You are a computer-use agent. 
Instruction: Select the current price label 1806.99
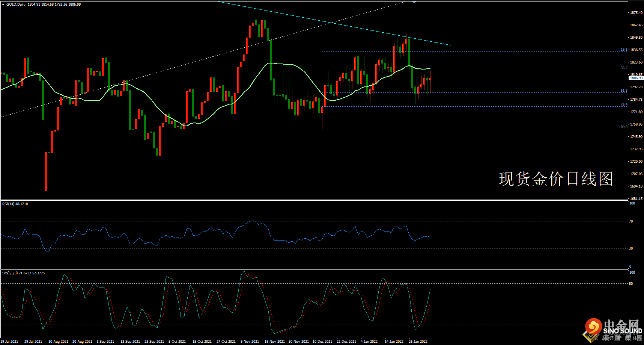click(x=636, y=78)
